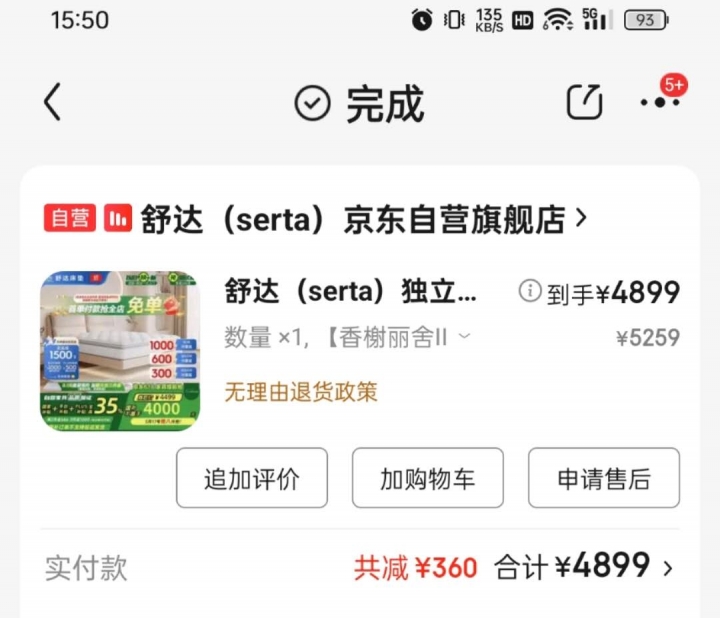The height and width of the screenshot is (618, 720).
Task: Tap the red 自营 badge
Action: [70, 218]
